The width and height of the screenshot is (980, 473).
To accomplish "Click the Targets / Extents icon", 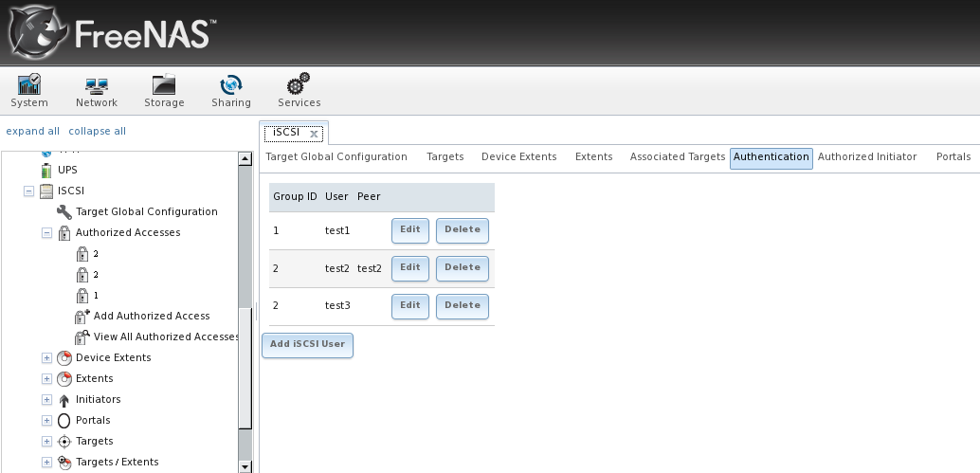I will coord(64,463).
